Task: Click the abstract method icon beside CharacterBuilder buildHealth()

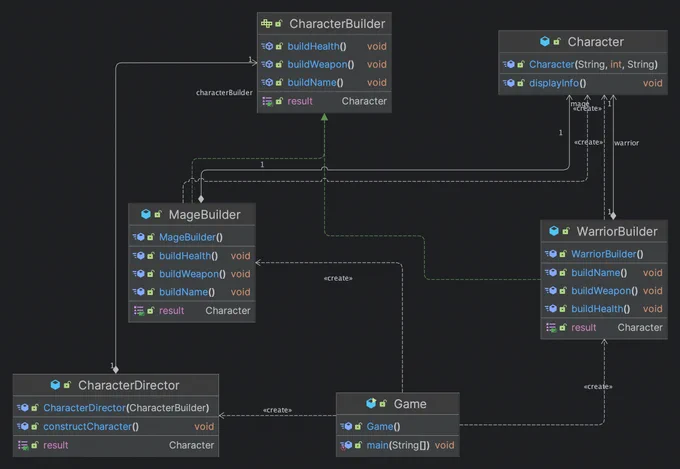Action: click(x=267, y=46)
